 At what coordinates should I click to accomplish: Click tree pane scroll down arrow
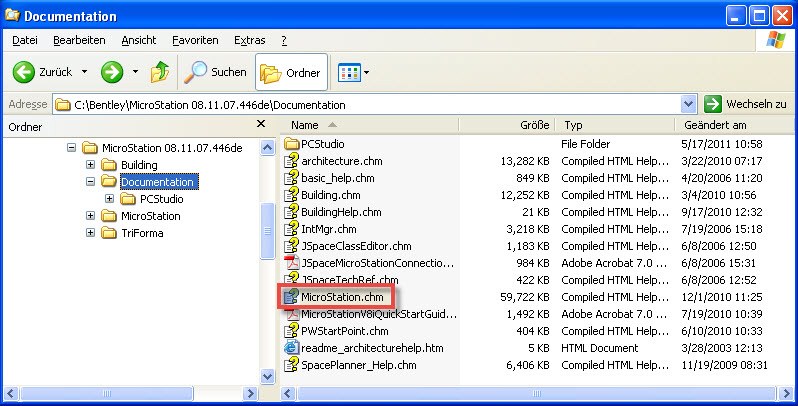pyautogui.click(x=268, y=376)
